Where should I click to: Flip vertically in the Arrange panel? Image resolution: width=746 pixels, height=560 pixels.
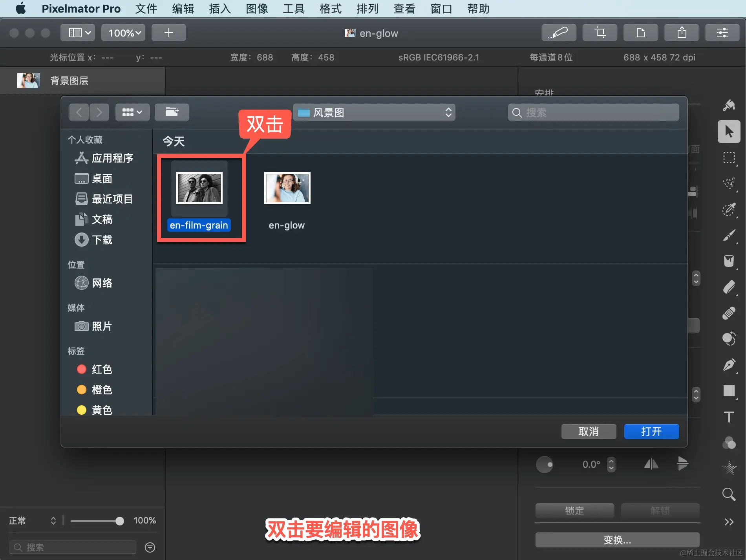[x=682, y=463]
